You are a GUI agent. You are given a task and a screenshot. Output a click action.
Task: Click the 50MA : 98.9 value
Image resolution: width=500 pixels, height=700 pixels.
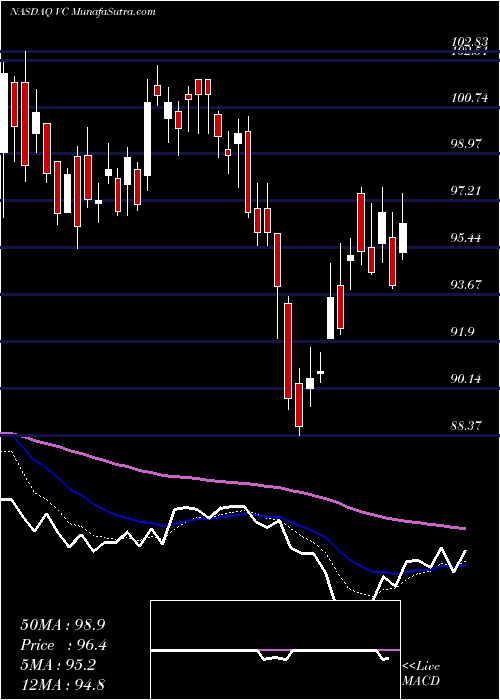click(x=63, y=625)
